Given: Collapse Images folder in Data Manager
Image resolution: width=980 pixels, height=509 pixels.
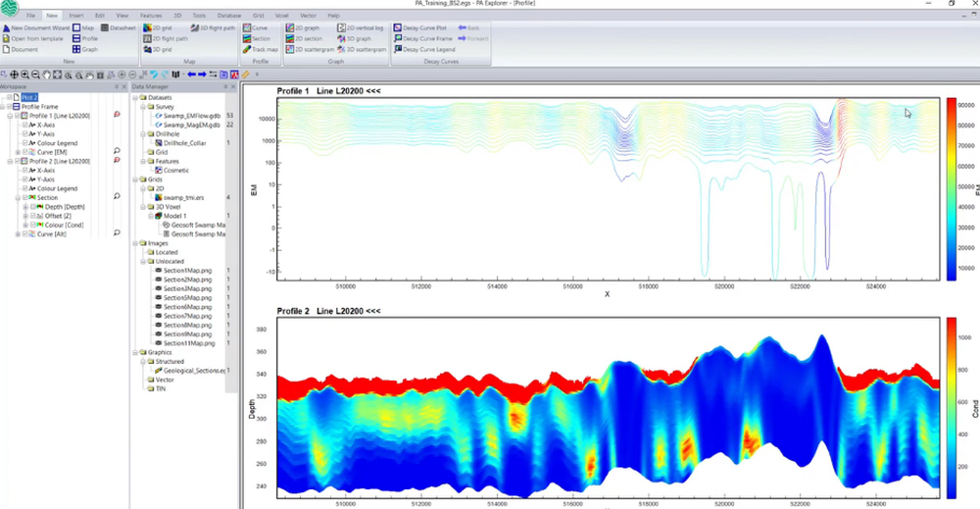Looking at the screenshot, I should (x=135, y=243).
